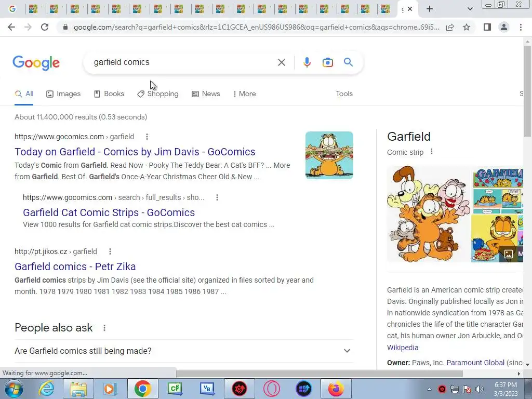Screen dimensions: 532x399
Task: Show hidden system tray icons
Action: click(429, 389)
